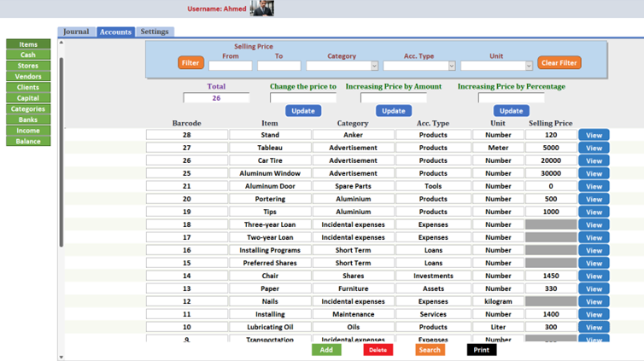Expand the Category filter dropdown
The height and width of the screenshot is (361, 644).
point(374,66)
